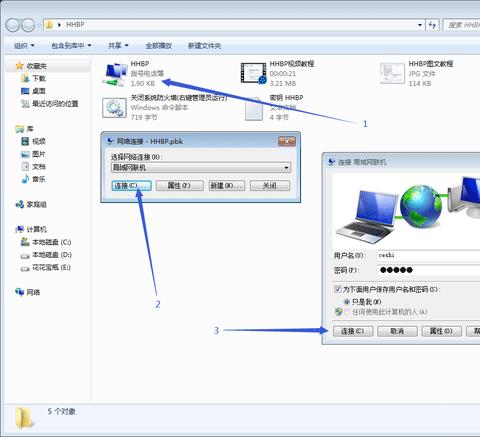This screenshot has height=437, width=480.
Task: Click Properties in the connection dialog
Action: 441,331
